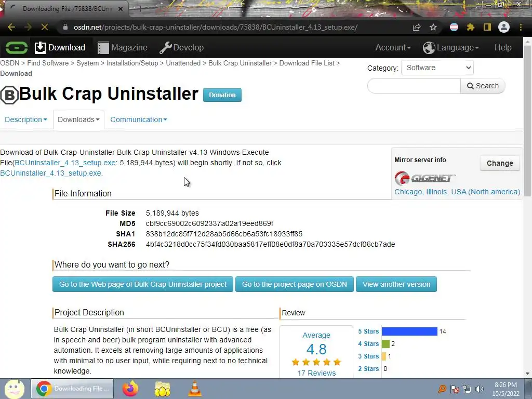Click the green 4 Stars rating bar
The height and width of the screenshot is (399, 532).
coord(386,344)
